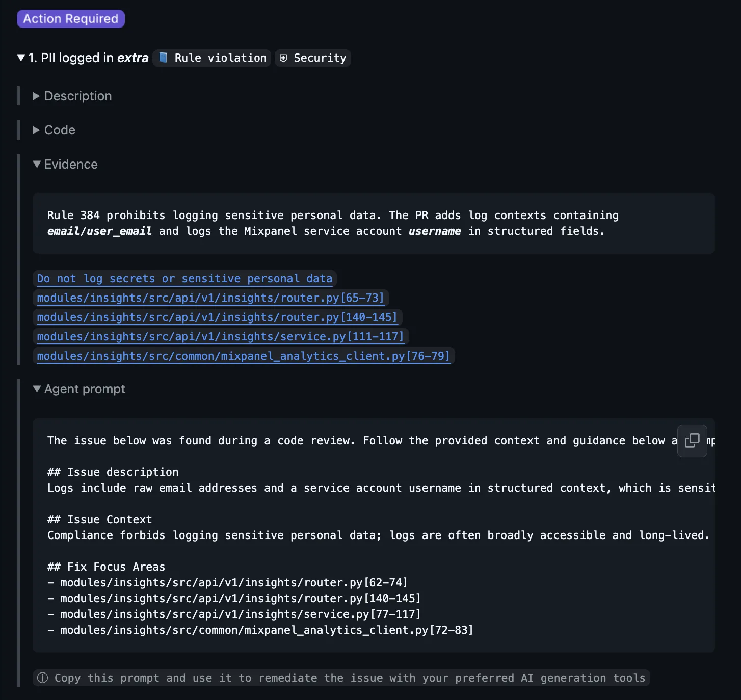Click the shield icon on Security tag
Viewport: 741px width, 700px height.
pyautogui.click(x=284, y=58)
